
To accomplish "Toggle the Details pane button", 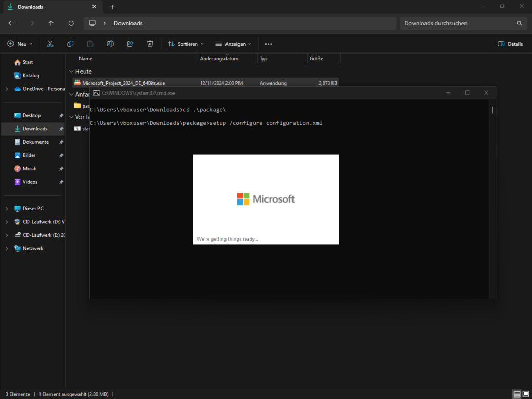I will 510,44.
